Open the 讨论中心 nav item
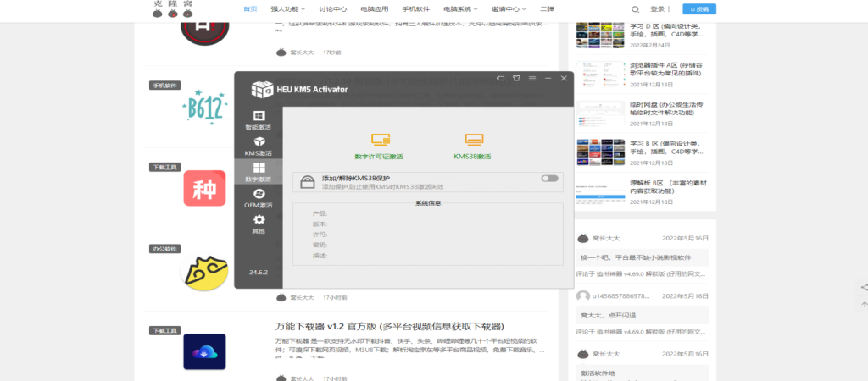This screenshot has width=868, height=381. (x=332, y=8)
